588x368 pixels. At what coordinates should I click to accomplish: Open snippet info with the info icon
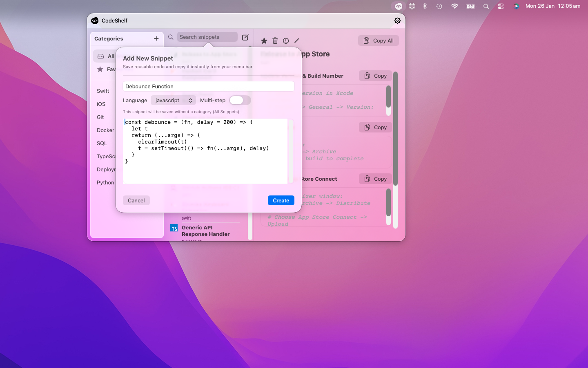[286, 40]
